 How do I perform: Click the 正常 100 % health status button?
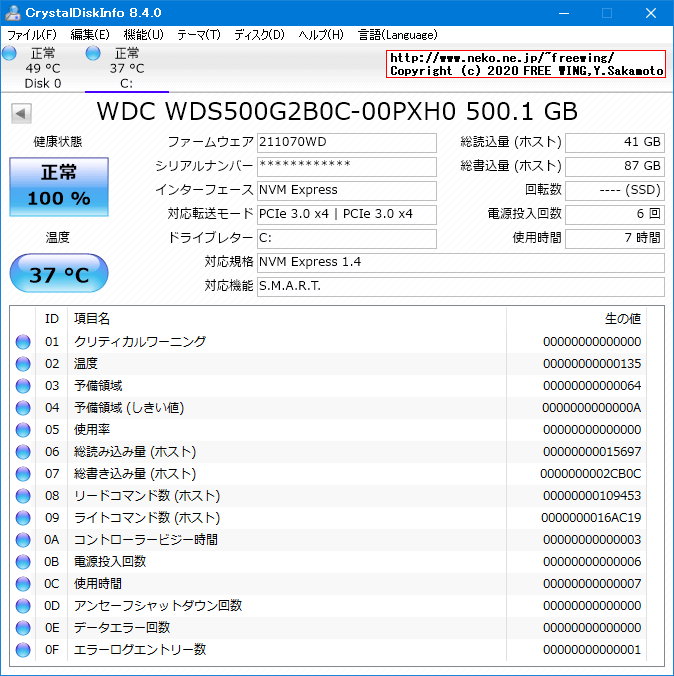click(x=59, y=187)
